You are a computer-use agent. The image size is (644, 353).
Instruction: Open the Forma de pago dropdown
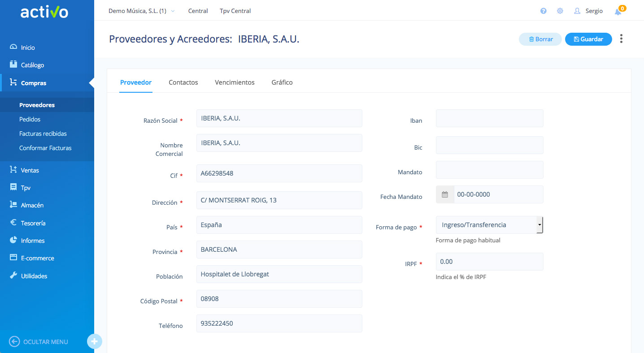click(489, 225)
